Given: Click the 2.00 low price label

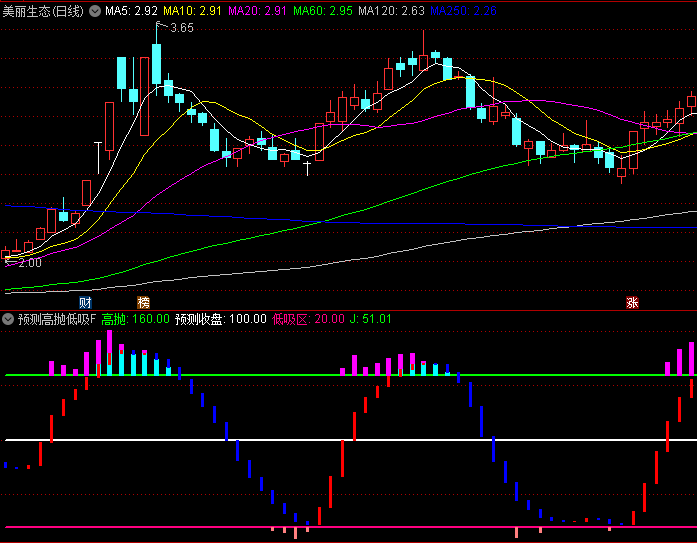Looking at the screenshot, I should [30, 263].
